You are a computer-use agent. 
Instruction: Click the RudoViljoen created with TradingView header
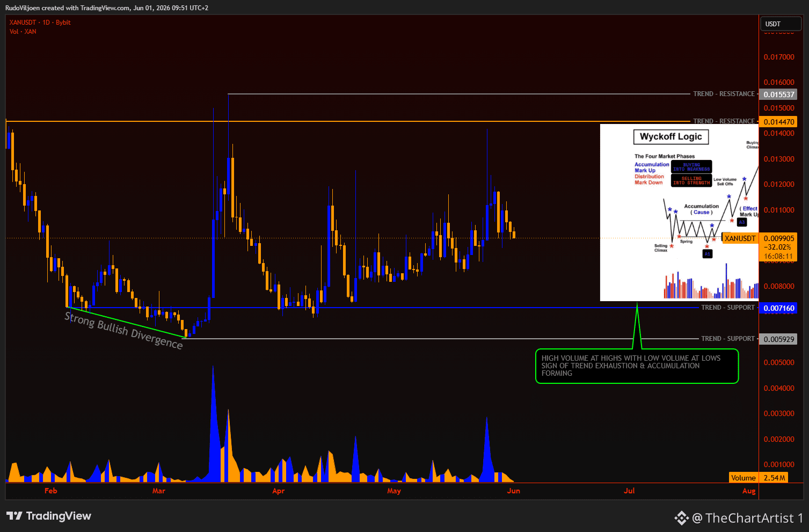pyautogui.click(x=107, y=8)
